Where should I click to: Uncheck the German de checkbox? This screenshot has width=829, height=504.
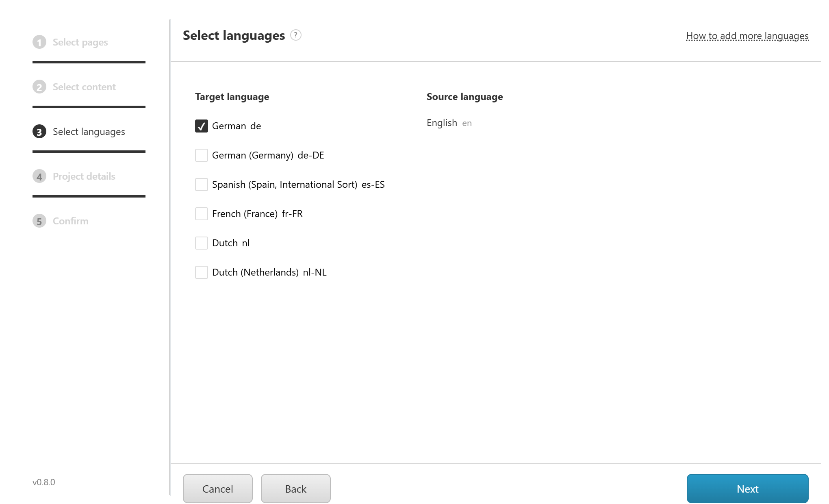point(202,126)
